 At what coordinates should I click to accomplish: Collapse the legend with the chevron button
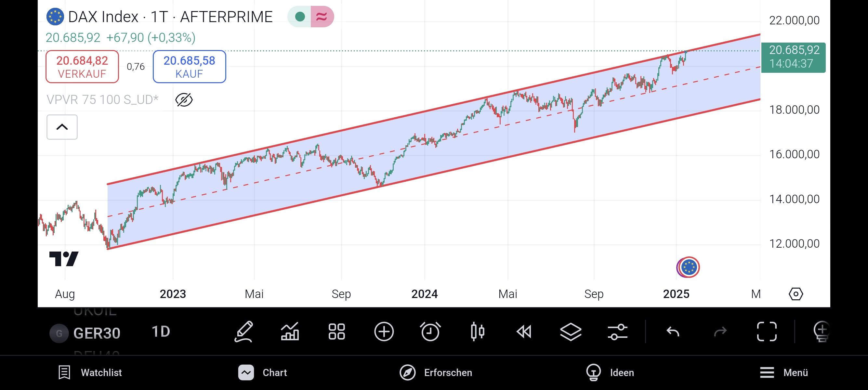pyautogui.click(x=62, y=127)
